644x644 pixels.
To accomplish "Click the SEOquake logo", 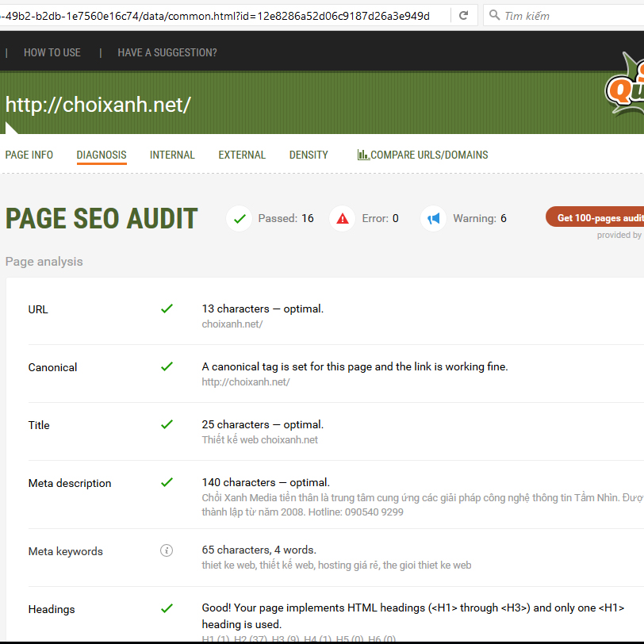I will [625, 85].
